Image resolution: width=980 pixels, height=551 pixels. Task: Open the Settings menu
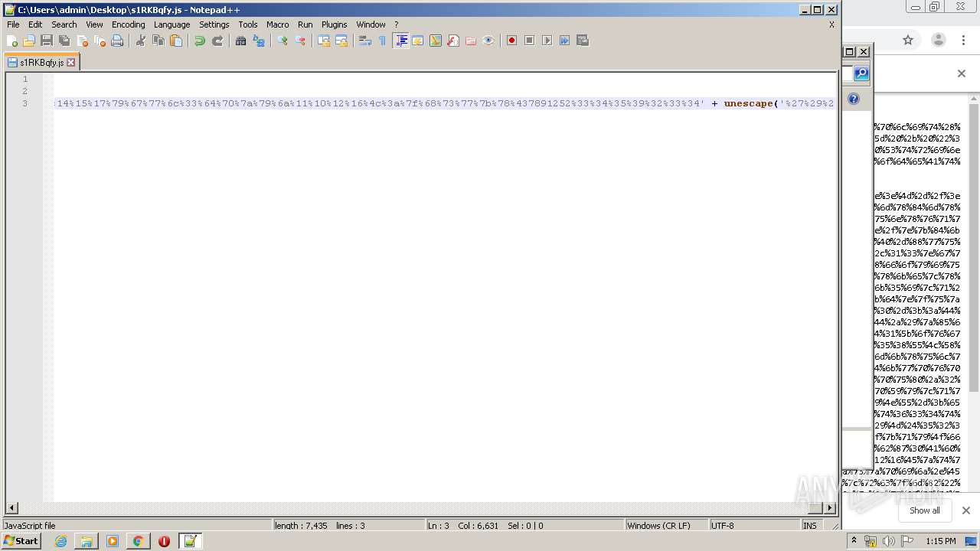[x=214, y=24]
